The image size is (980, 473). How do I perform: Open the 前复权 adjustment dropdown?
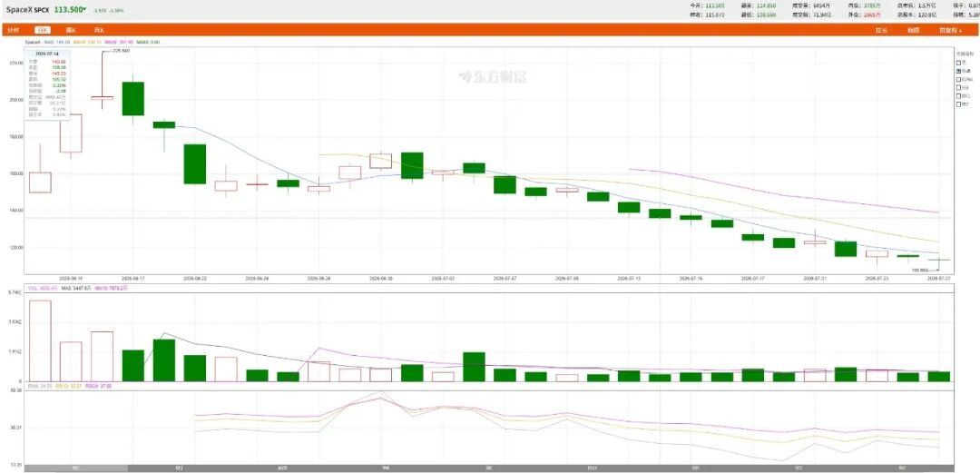(x=951, y=30)
